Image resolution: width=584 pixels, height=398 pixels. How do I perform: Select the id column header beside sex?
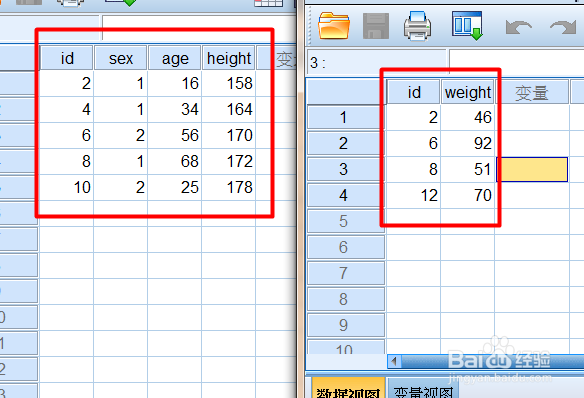click(x=67, y=58)
